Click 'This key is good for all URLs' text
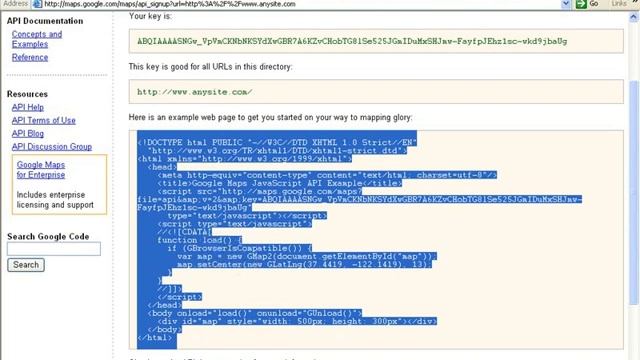The image size is (640, 360). click(210, 67)
